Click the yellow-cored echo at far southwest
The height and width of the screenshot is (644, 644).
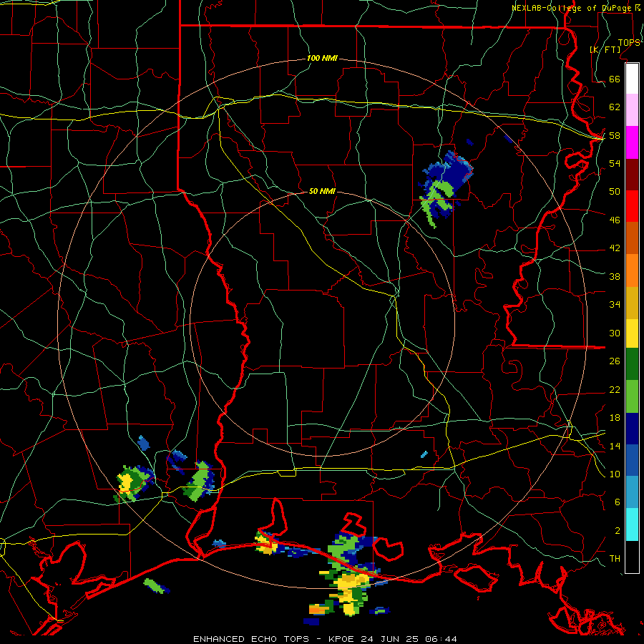134,484
